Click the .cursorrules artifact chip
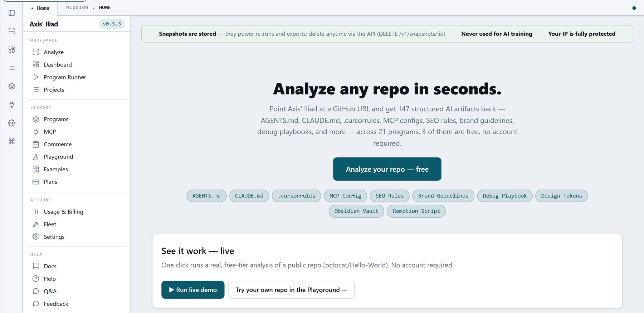 coord(297,196)
